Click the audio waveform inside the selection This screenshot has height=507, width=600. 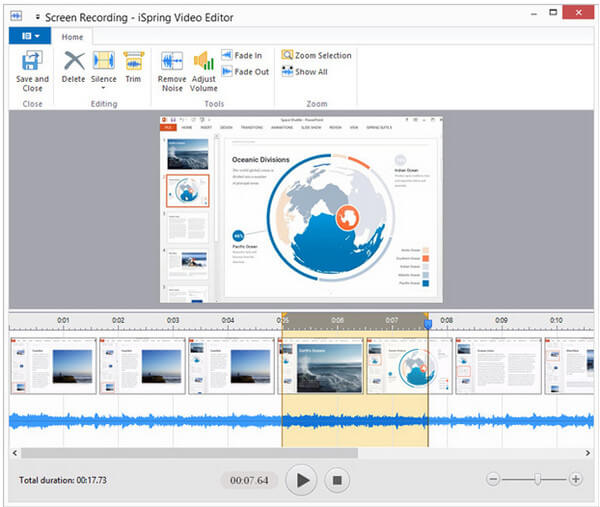[x=355, y=420]
